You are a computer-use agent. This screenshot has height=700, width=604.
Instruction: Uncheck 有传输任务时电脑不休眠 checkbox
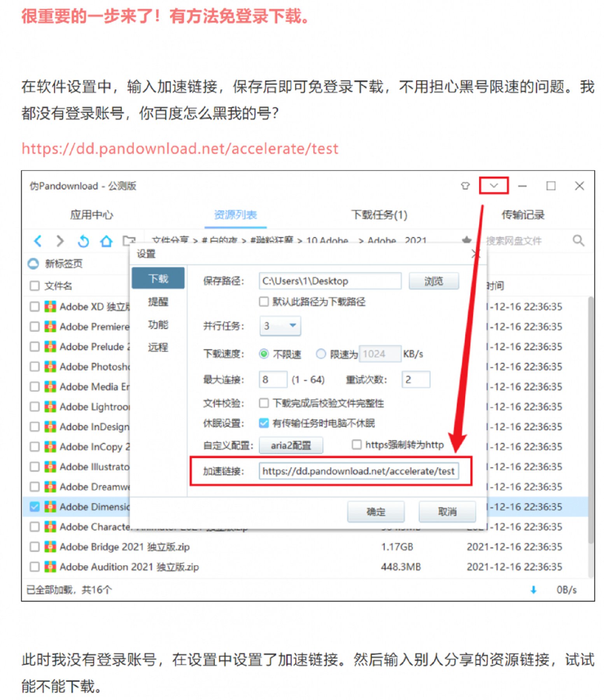264,423
